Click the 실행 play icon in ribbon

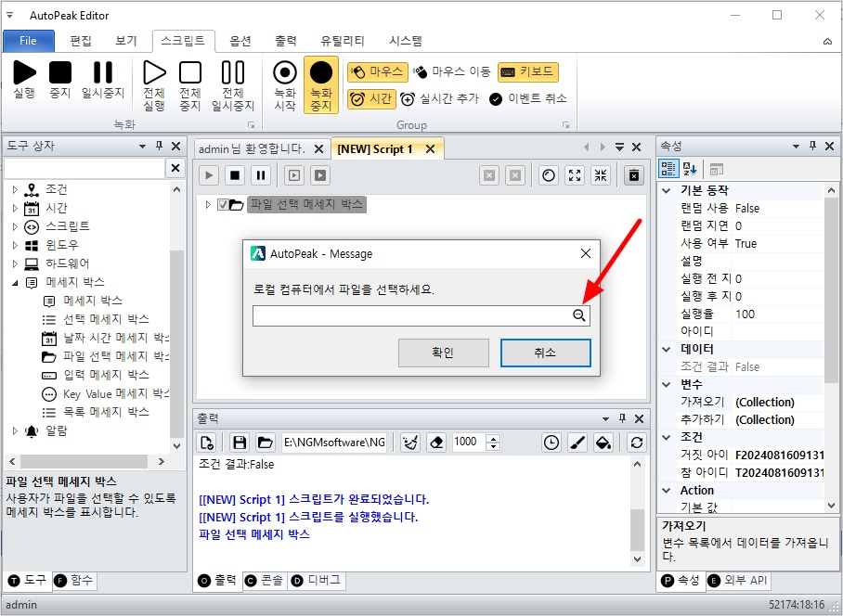pyautogui.click(x=24, y=72)
